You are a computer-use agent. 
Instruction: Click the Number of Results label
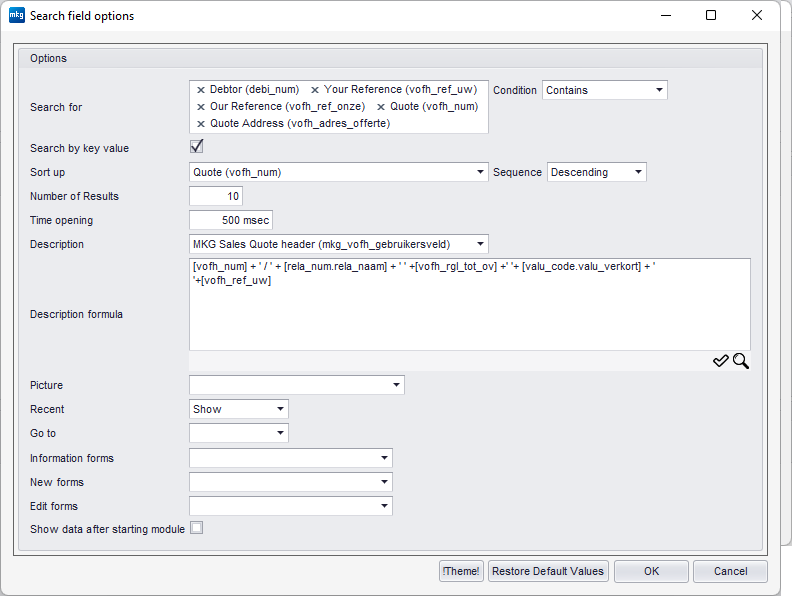point(74,196)
